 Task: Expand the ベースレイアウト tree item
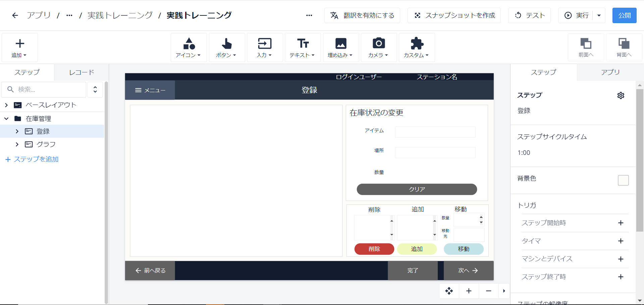(6, 105)
